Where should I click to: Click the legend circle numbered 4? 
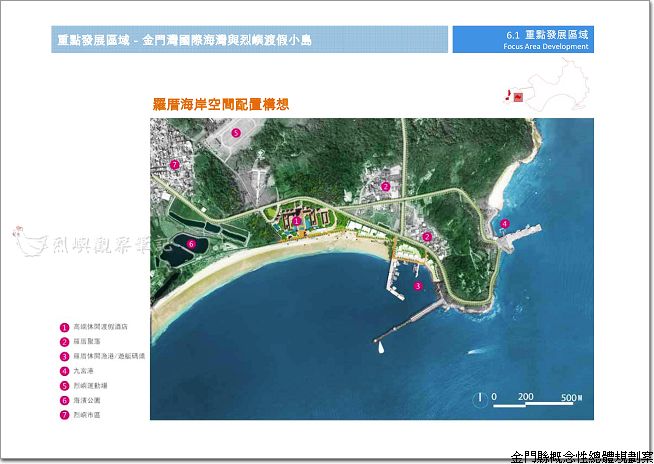tap(64, 371)
